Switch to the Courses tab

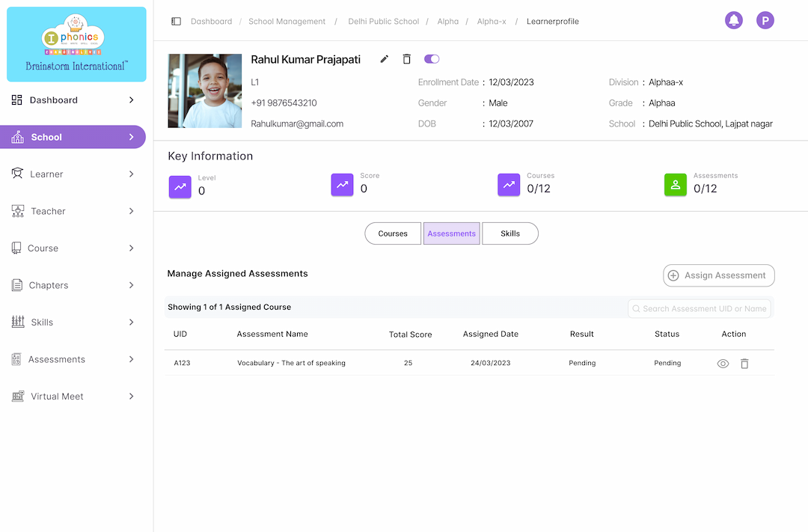pos(393,233)
